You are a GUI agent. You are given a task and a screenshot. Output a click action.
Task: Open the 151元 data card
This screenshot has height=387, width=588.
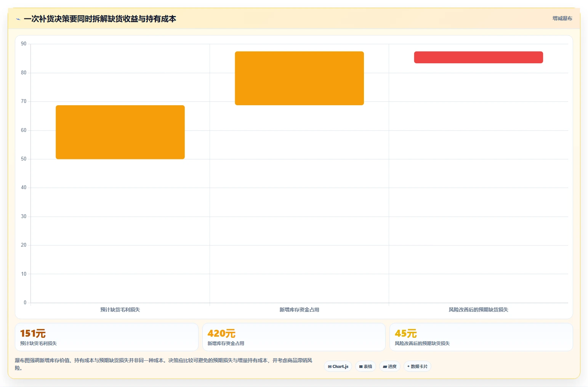[107, 337]
